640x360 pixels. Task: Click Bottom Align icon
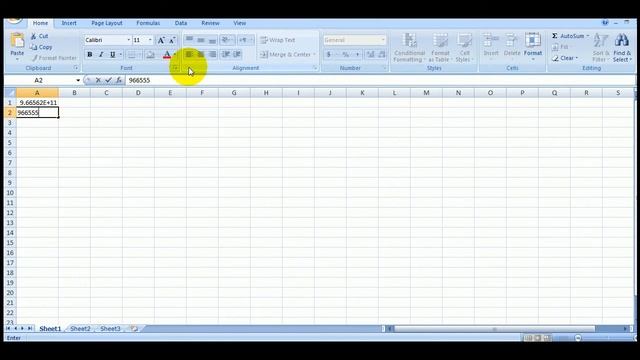pos(212,40)
